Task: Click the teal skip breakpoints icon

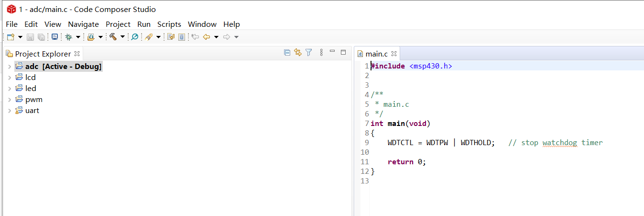Action: click(135, 37)
